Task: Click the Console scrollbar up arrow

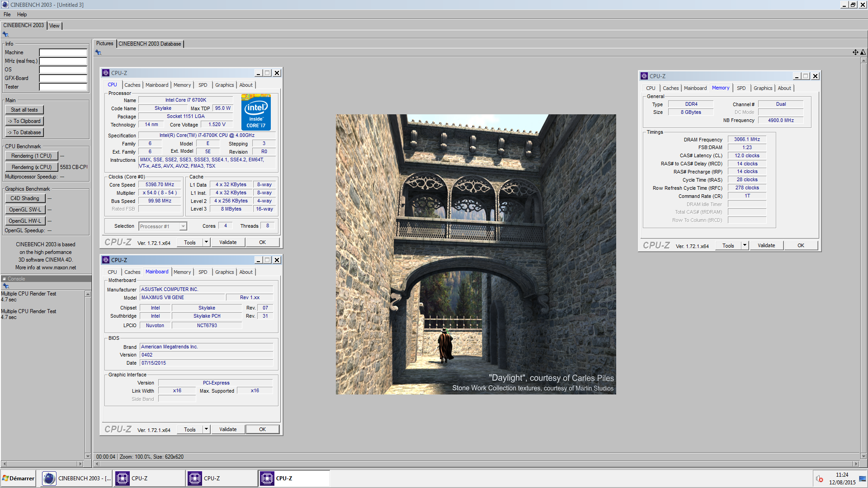Action: click(x=88, y=294)
